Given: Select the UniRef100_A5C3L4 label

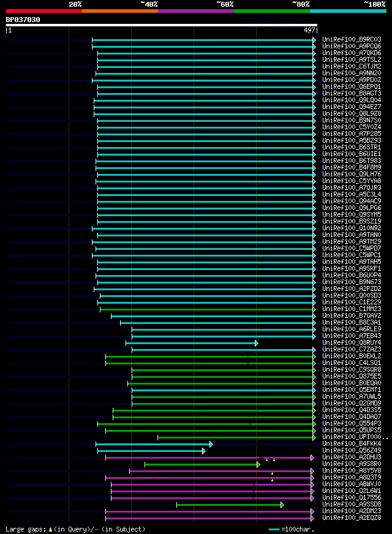Looking at the screenshot, I should [352, 195].
